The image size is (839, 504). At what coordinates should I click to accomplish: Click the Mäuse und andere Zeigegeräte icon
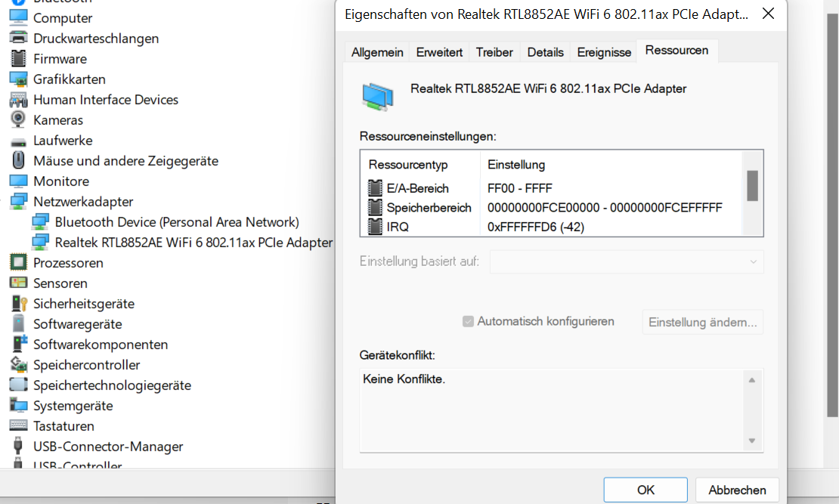18,160
